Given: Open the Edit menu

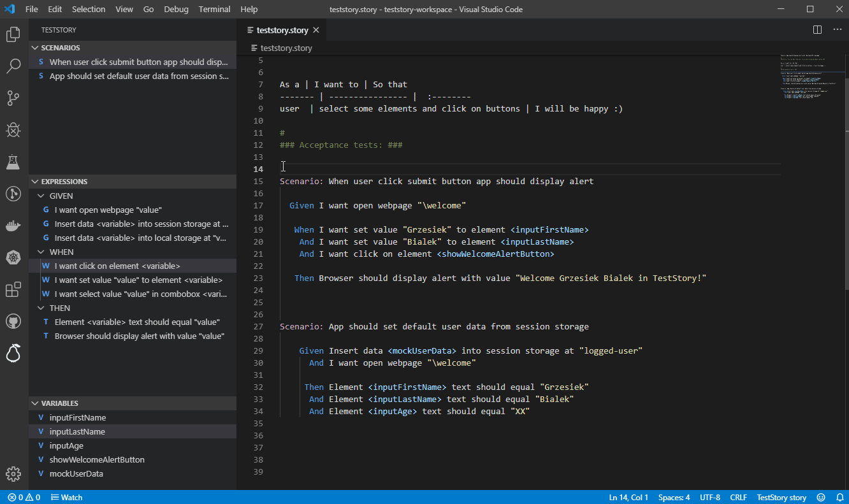Looking at the screenshot, I should [55, 9].
